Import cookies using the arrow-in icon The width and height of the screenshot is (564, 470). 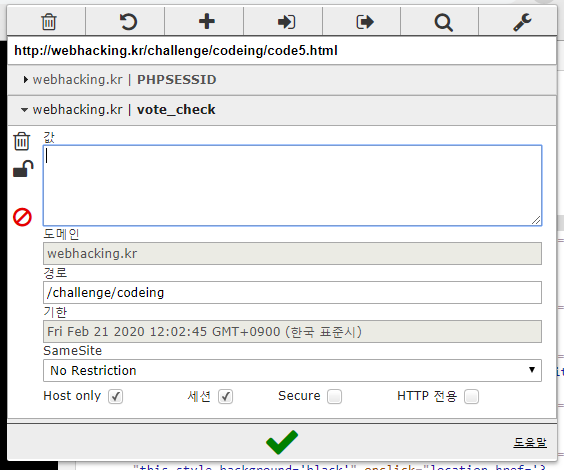point(286,22)
